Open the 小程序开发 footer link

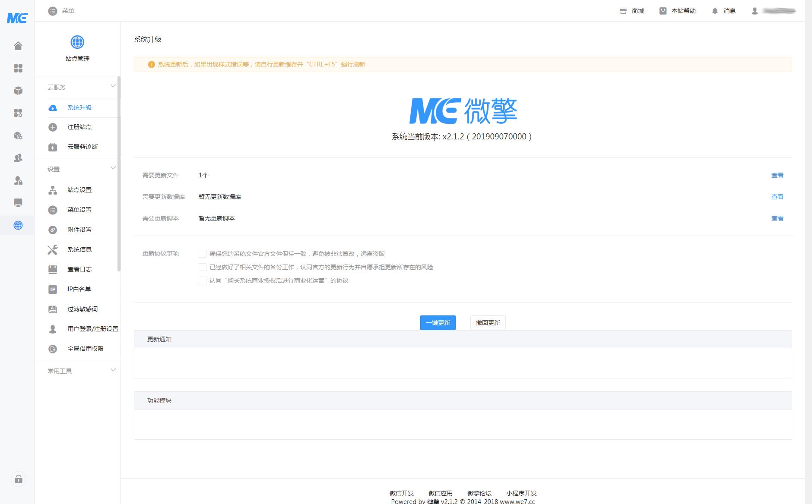(x=521, y=493)
